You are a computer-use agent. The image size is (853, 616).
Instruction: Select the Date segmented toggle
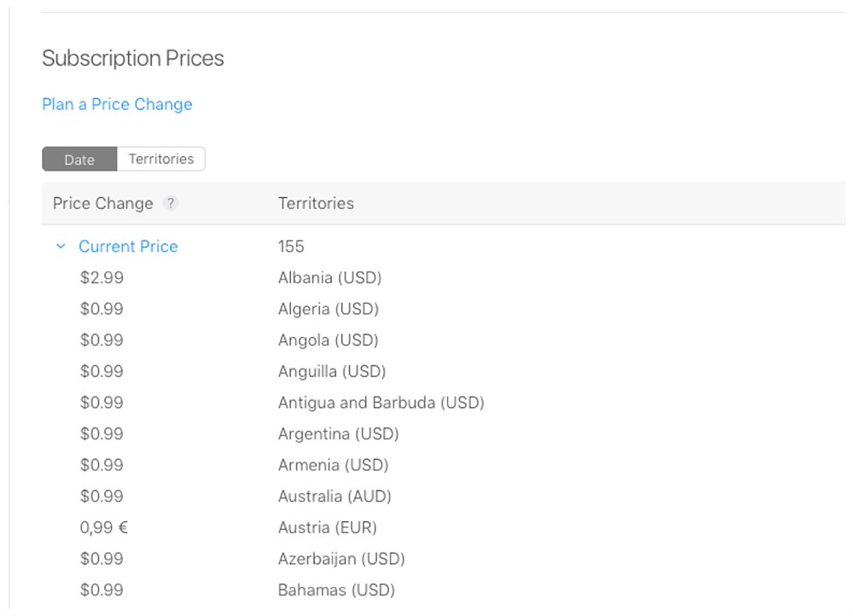pos(79,160)
